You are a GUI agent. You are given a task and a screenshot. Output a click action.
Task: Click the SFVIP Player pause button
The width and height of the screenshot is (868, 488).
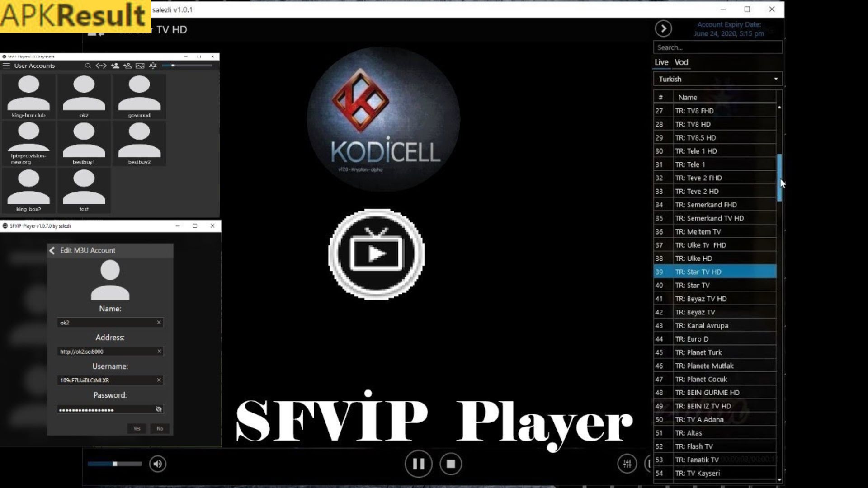click(418, 464)
